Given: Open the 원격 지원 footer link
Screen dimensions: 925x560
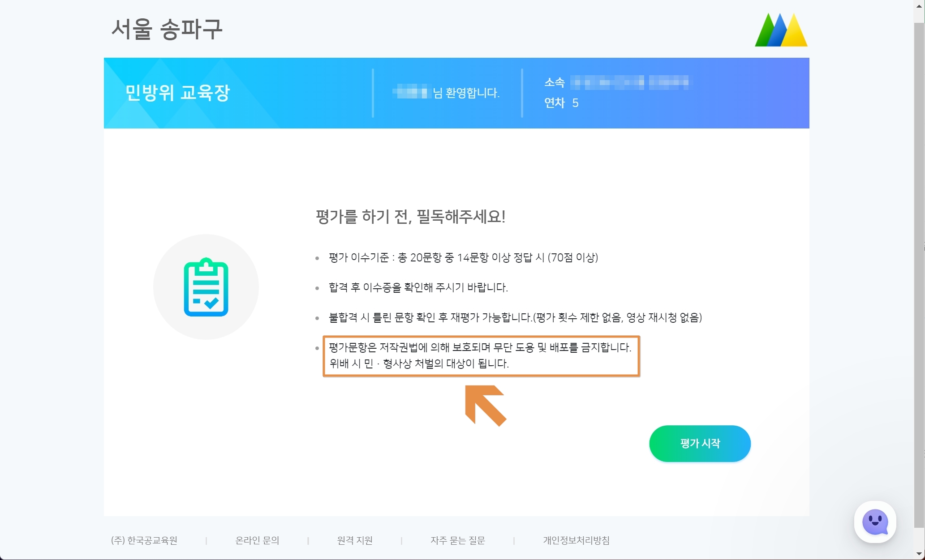Looking at the screenshot, I should [x=355, y=540].
